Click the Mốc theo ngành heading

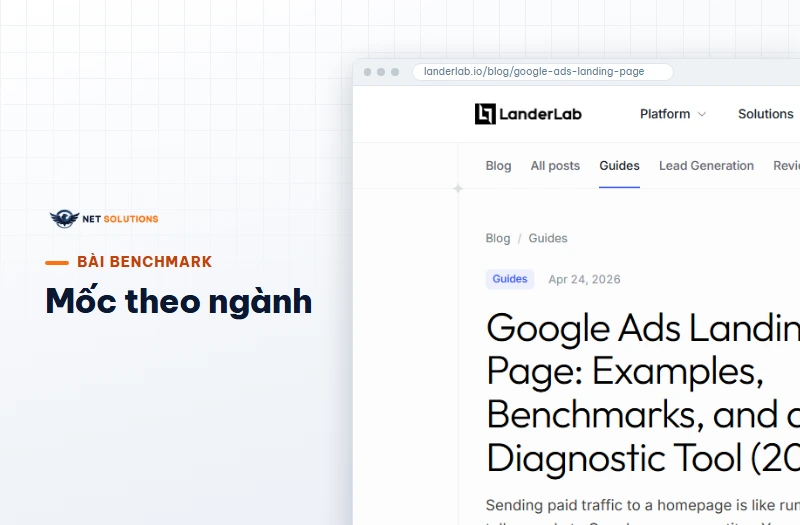tap(179, 301)
